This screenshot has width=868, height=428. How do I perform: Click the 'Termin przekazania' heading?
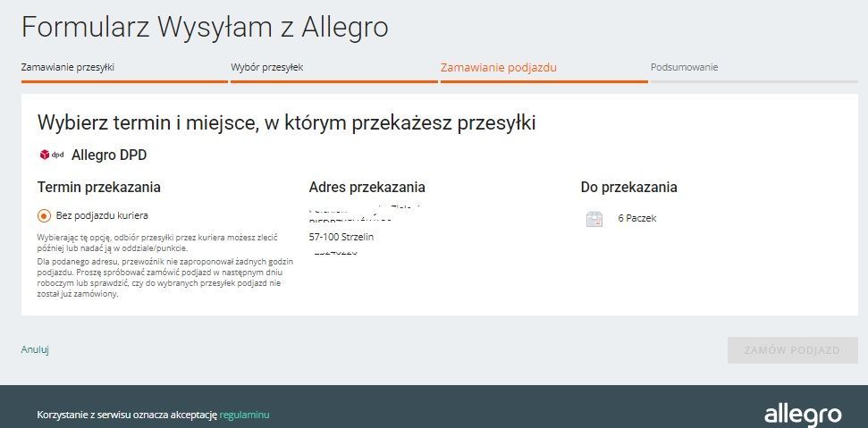click(99, 187)
